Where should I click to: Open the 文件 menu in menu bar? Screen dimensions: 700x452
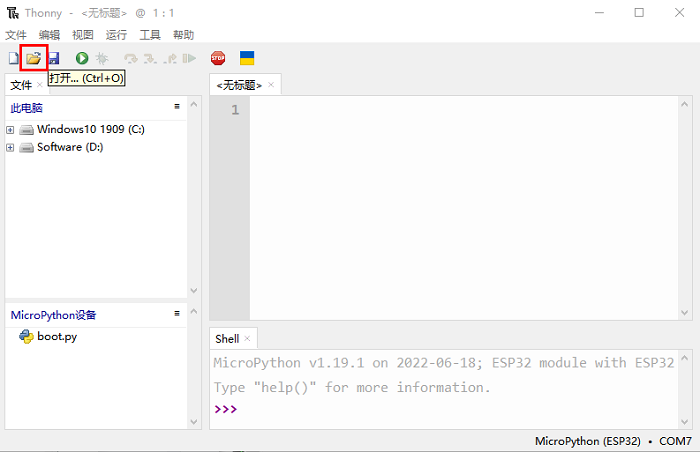[x=16, y=35]
